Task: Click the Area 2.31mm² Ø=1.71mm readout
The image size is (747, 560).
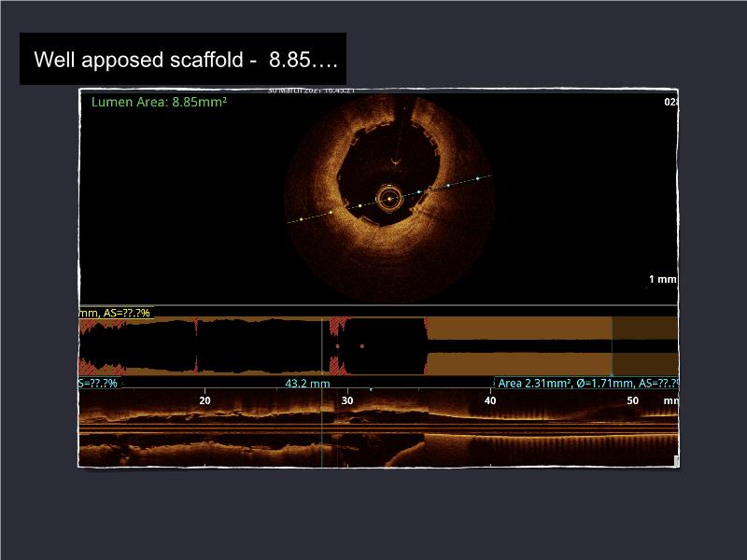Action: click(586, 384)
